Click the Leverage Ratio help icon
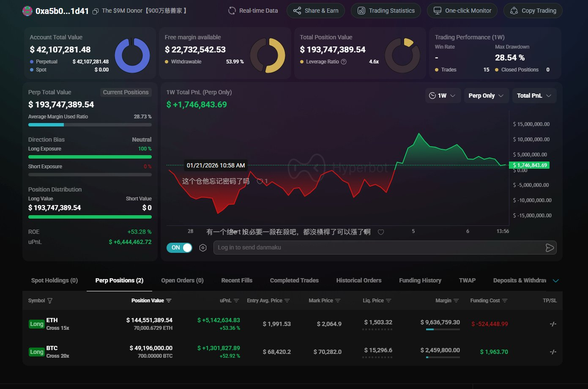This screenshot has height=389, width=588. click(344, 62)
